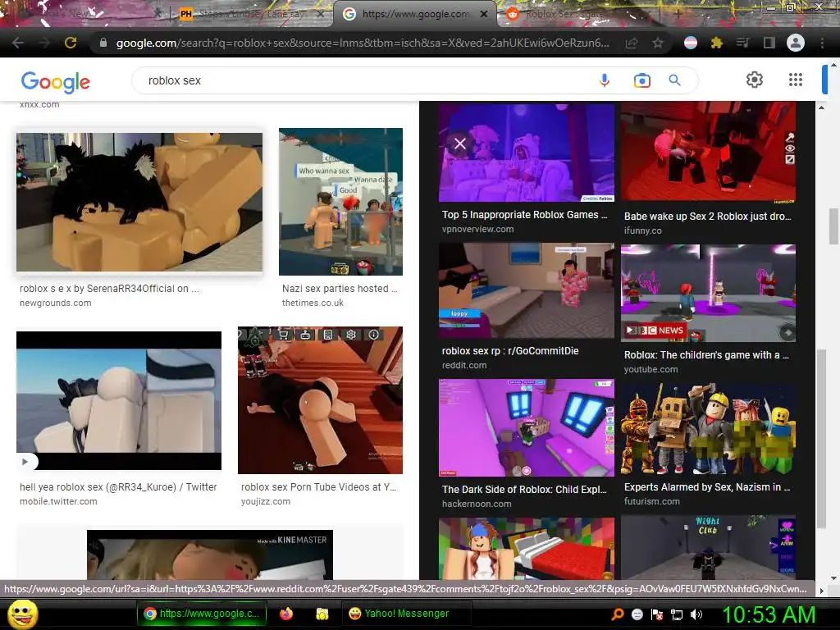Open the yellow folder taskbar icon

(322, 614)
